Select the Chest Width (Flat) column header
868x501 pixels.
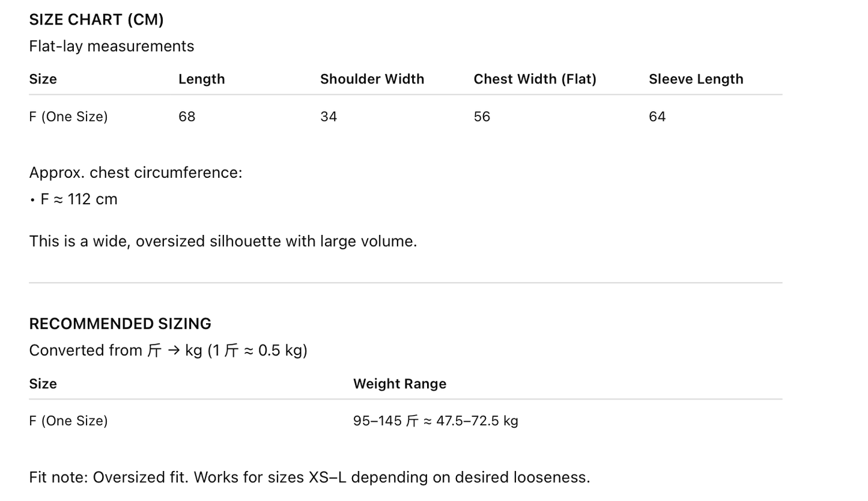(x=535, y=79)
